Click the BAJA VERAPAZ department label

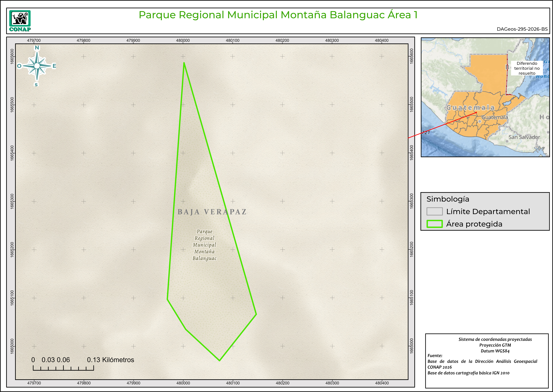coord(212,212)
